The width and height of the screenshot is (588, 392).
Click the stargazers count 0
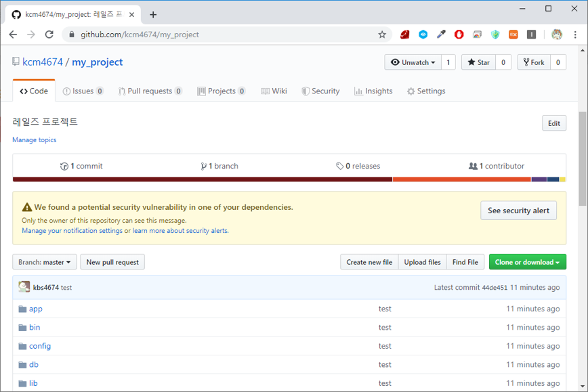coord(503,62)
